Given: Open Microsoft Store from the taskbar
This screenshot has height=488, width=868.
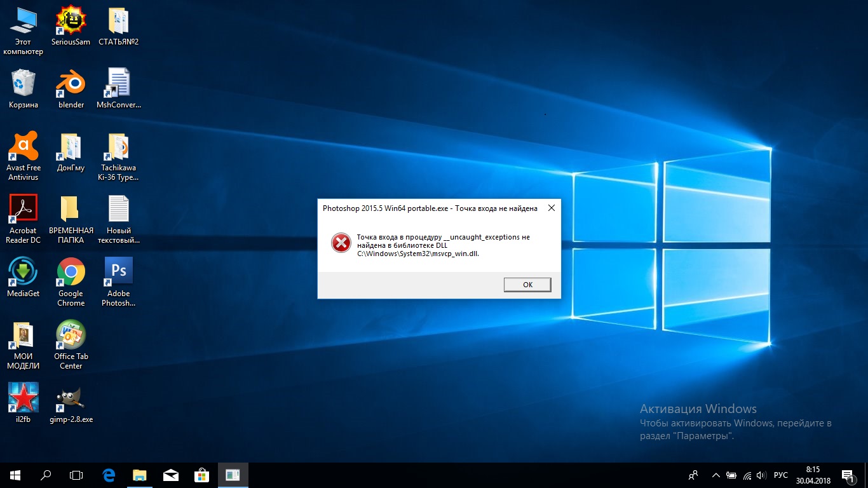Looking at the screenshot, I should (x=201, y=475).
